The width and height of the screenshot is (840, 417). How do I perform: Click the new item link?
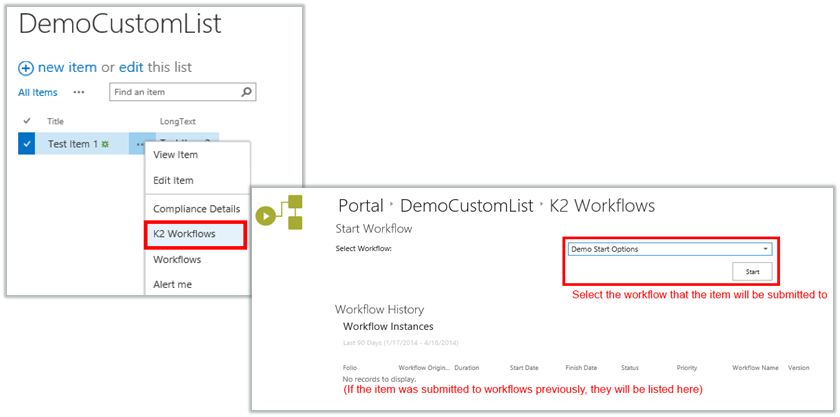point(68,68)
